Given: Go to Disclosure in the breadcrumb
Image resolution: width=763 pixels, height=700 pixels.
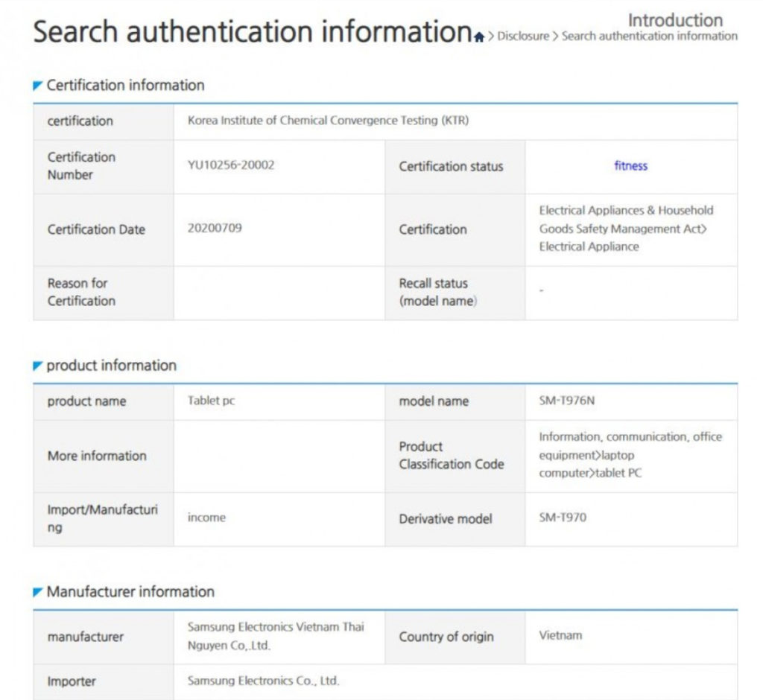Looking at the screenshot, I should coord(523,36).
